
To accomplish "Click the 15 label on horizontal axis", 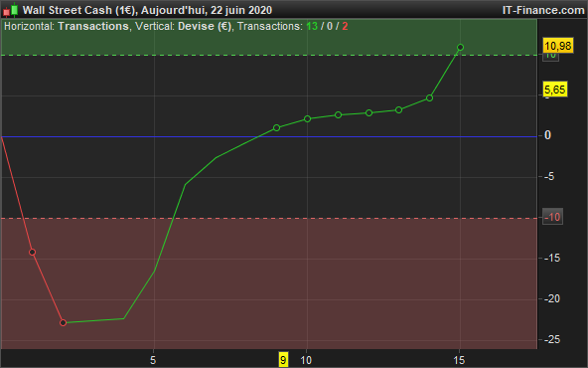I will [459, 360].
